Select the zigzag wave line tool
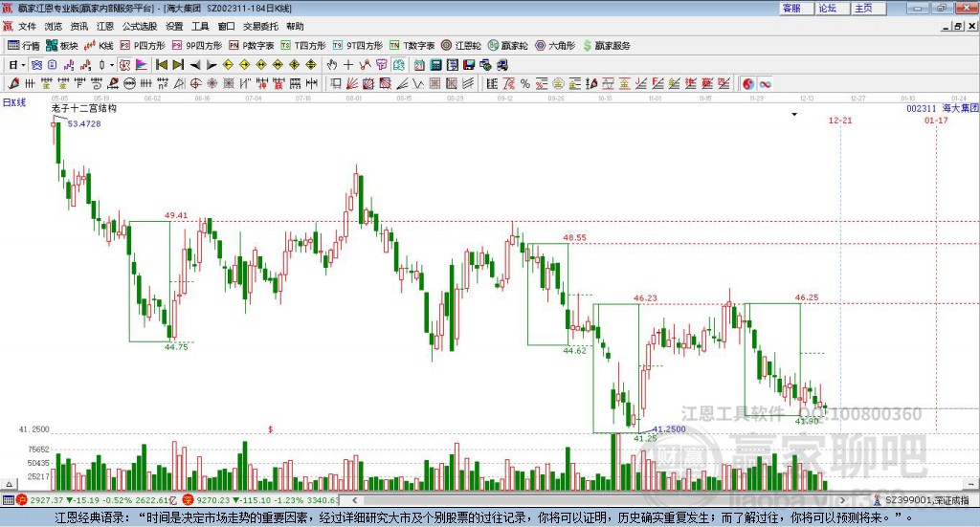Screen dimensions: 980x527 pyautogui.click(x=418, y=83)
